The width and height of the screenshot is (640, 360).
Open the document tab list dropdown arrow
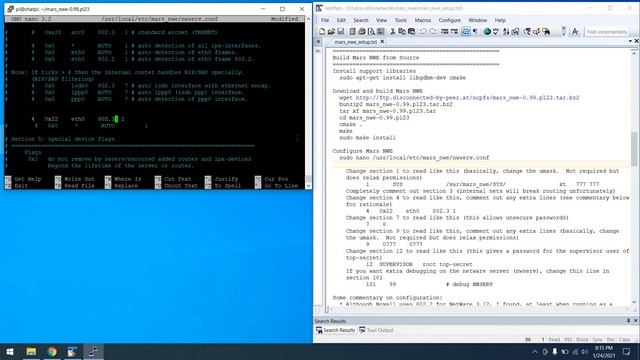click(630, 41)
